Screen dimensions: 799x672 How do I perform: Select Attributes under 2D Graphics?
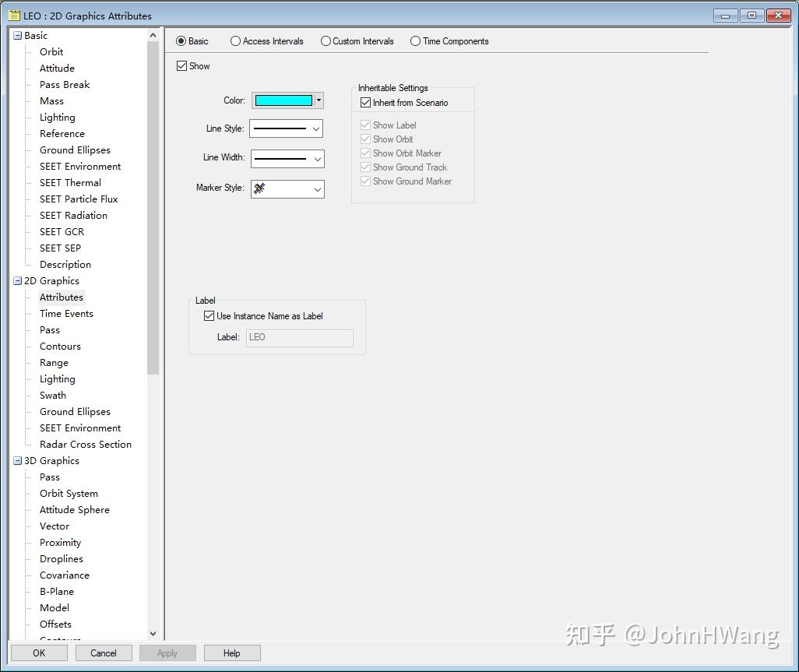(62, 297)
